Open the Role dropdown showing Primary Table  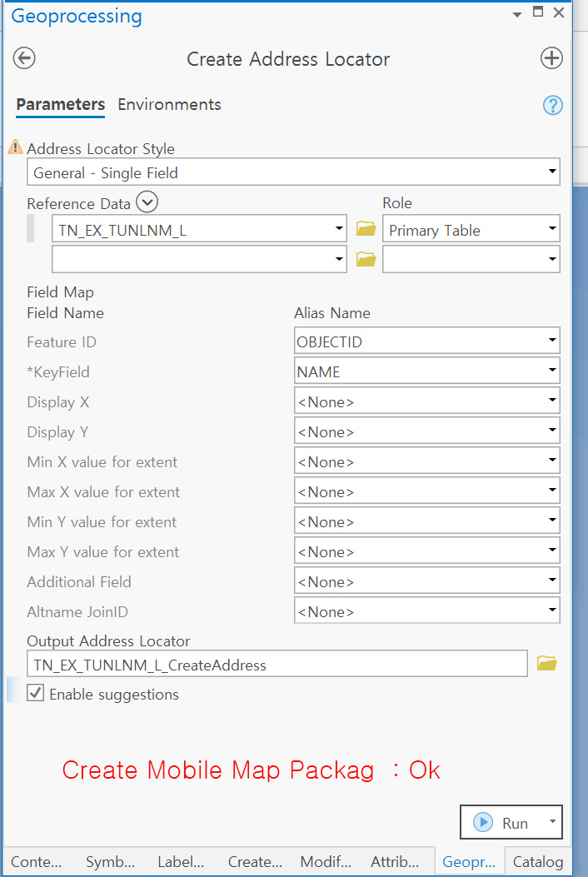click(551, 228)
